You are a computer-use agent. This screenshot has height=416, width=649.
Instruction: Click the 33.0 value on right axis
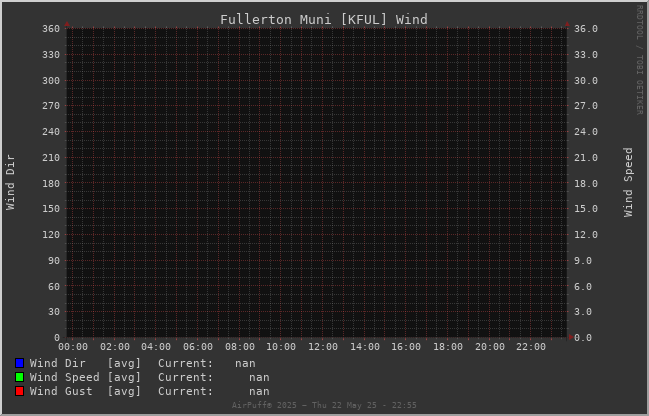click(586, 55)
